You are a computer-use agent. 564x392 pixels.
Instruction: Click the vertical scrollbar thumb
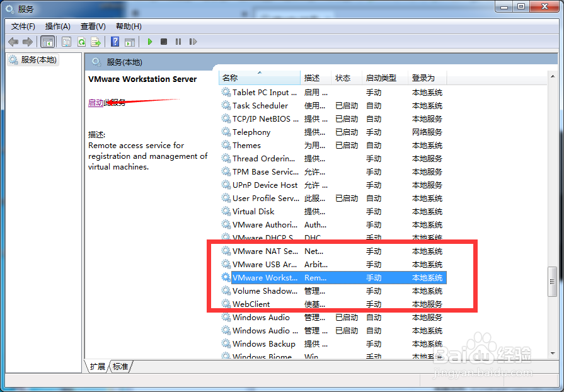click(553, 282)
